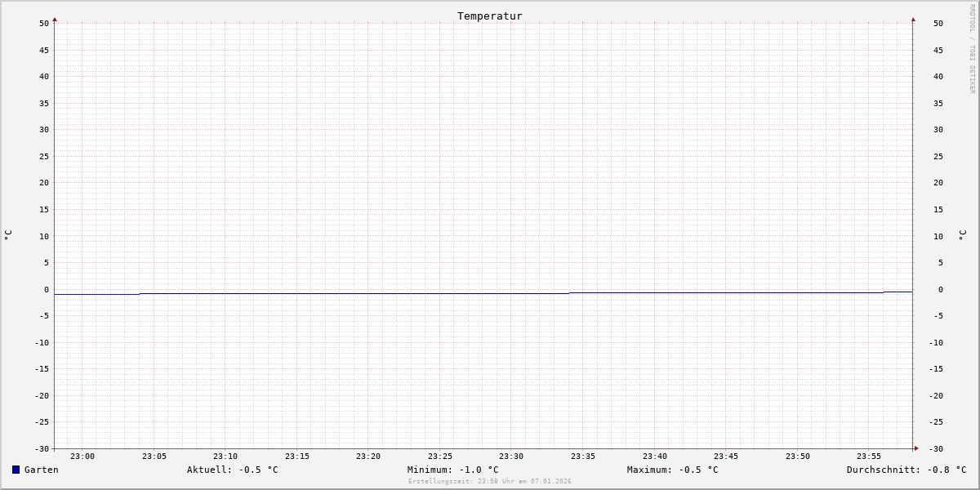The height and width of the screenshot is (490, 980).
Task: Click the rotated °C unit label on left axis
Action: pyautogui.click(x=8, y=235)
